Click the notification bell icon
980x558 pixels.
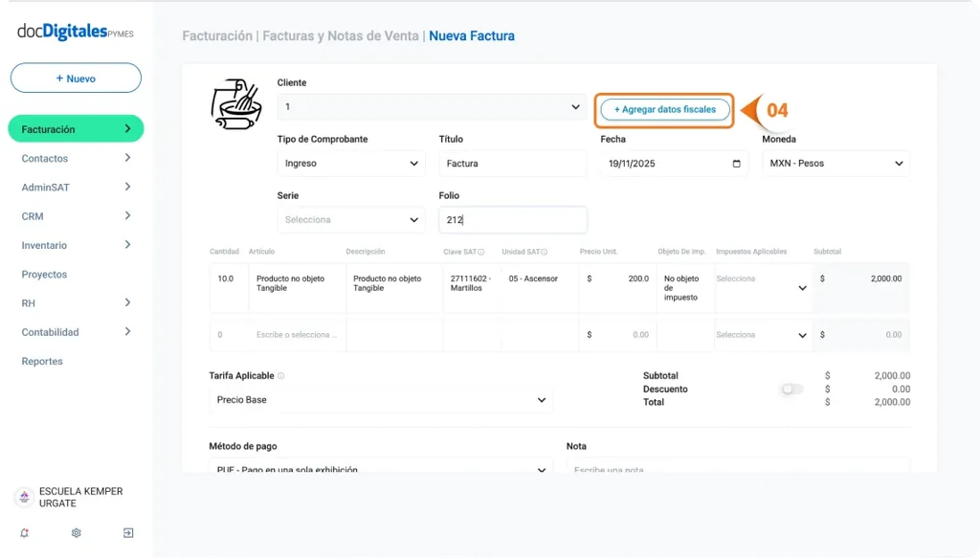click(x=24, y=532)
